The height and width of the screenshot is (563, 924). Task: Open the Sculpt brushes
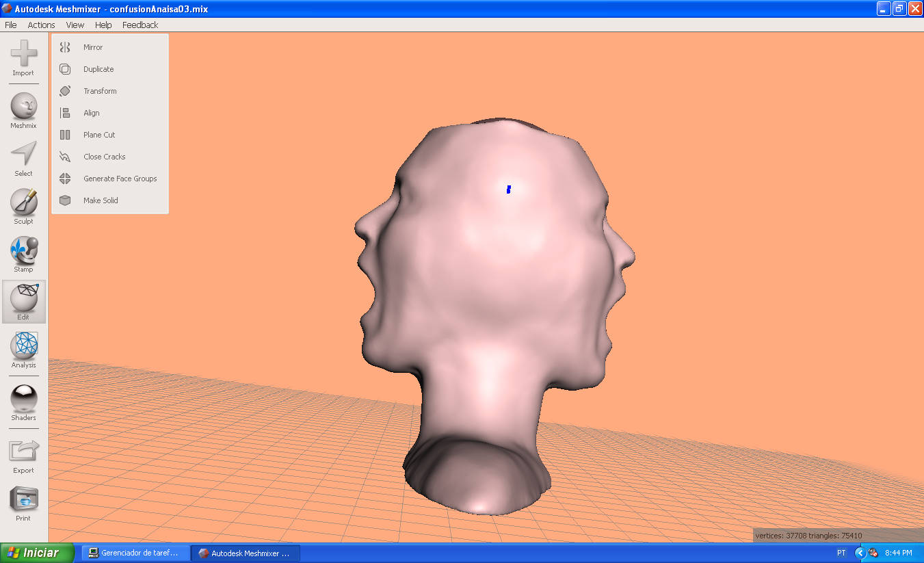pos(23,207)
